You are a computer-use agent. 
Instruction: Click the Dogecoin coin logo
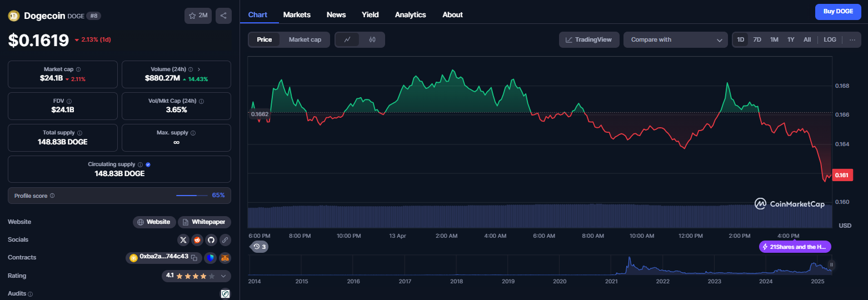pos(14,16)
